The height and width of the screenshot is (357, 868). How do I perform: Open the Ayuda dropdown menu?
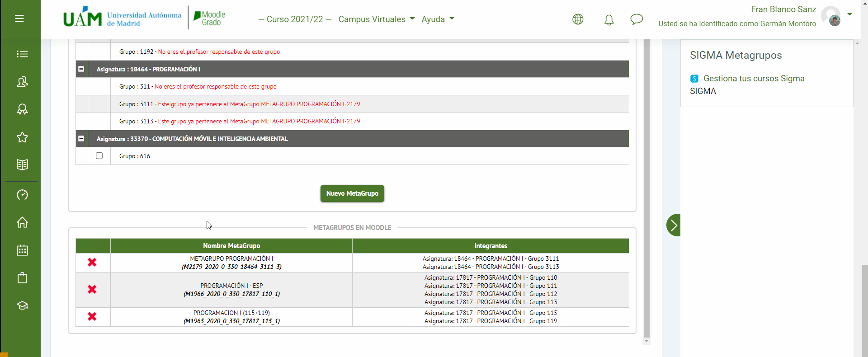click(437, 19)
